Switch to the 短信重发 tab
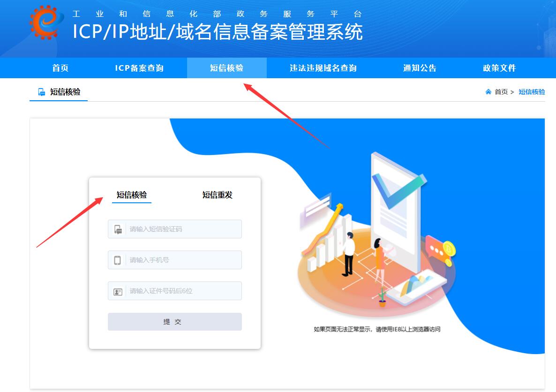Viewport: 556px width, 392px height. [218, 195]
